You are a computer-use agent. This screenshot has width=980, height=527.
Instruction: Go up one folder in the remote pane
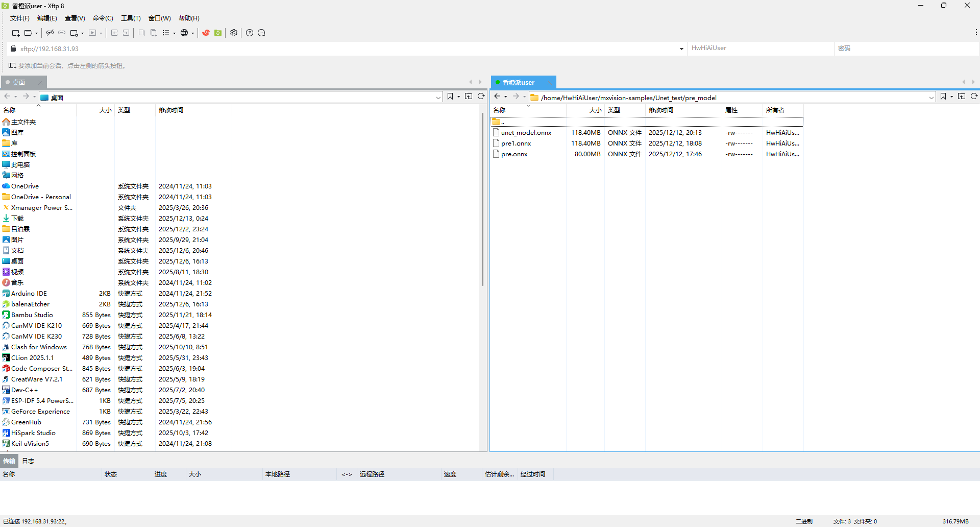tap(962, 97)
